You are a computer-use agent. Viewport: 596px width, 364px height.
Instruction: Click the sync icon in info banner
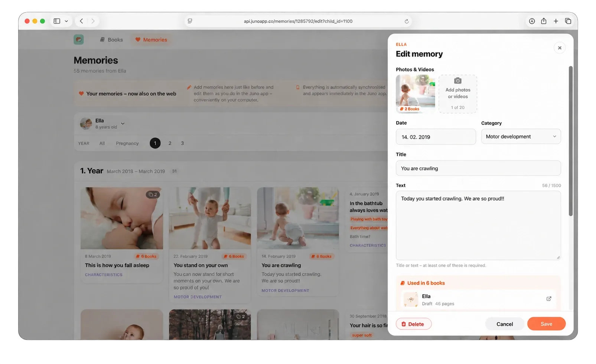(297, 87)
